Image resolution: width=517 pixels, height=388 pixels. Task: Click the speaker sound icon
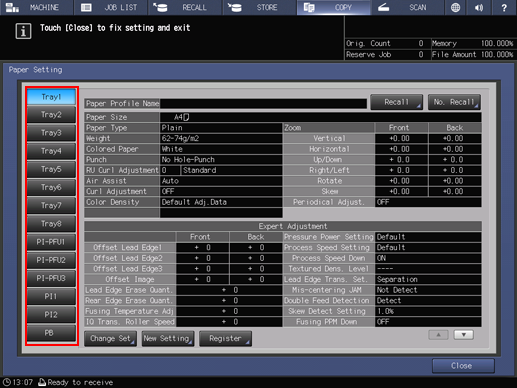pos(479,7)
